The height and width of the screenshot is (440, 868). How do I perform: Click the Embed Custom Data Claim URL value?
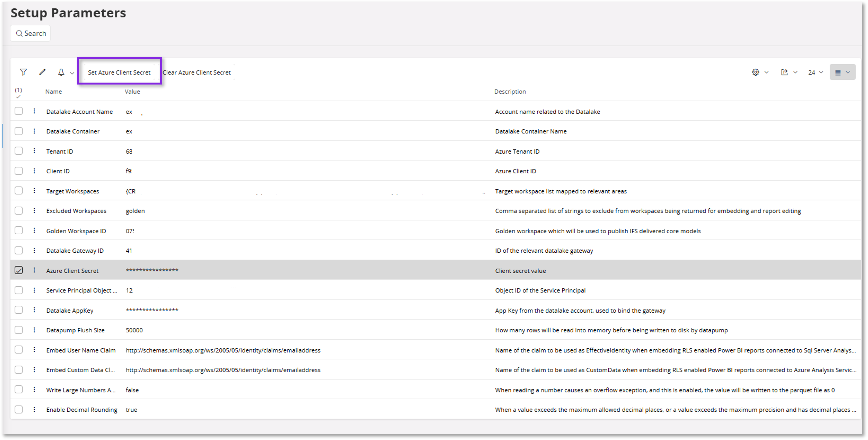[223, 370]
